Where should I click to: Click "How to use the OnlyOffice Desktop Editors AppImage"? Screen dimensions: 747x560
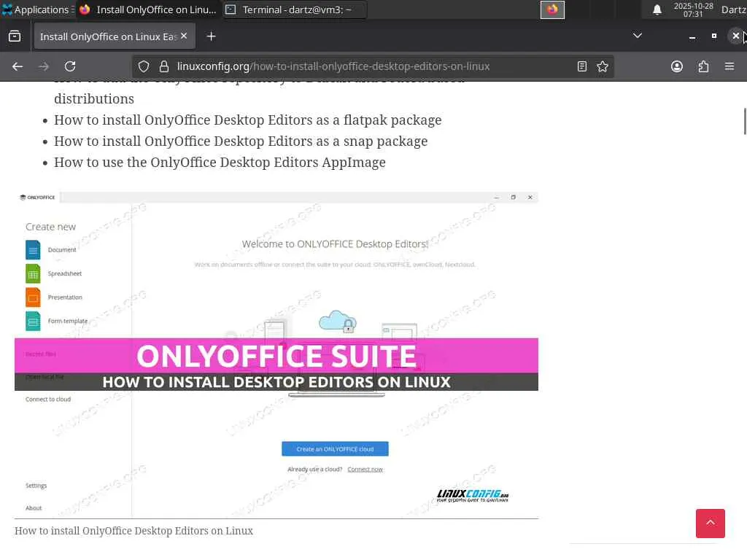[x=220, y=163]
